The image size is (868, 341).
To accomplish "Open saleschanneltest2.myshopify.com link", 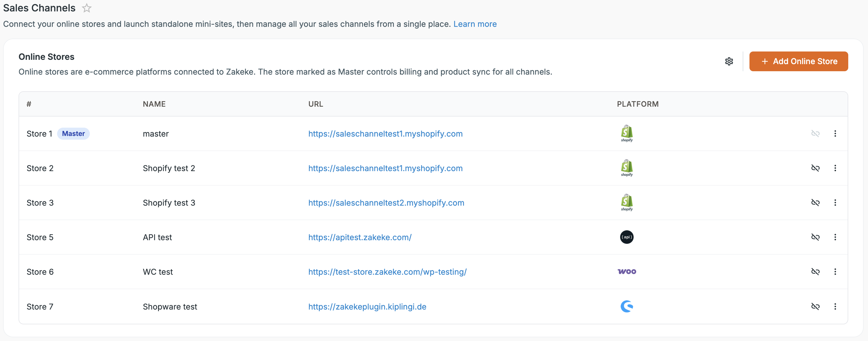I will pos(386,203).
